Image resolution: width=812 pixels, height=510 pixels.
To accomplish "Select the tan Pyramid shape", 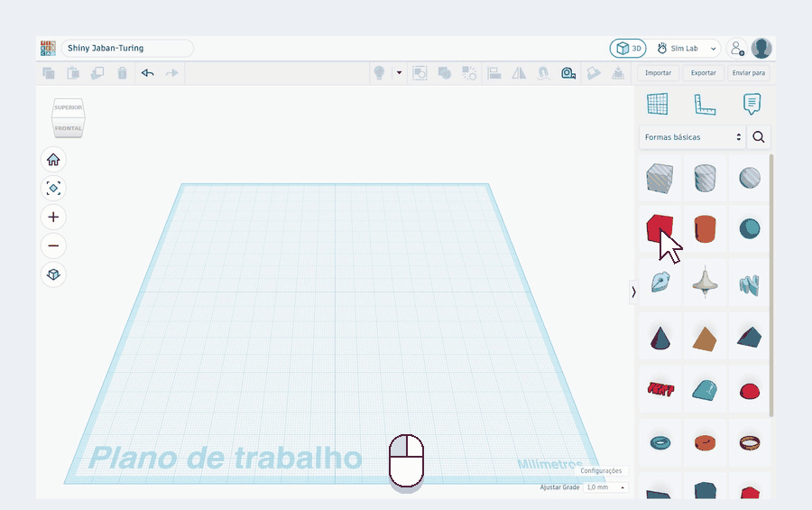I will click(705, 338).
